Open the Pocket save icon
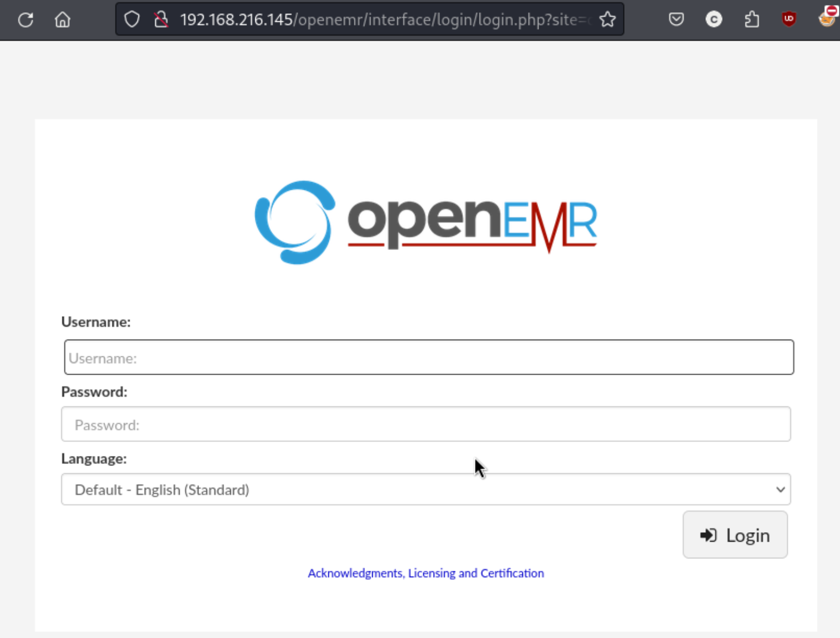840x638 pixels. click(x=676, y=19)
